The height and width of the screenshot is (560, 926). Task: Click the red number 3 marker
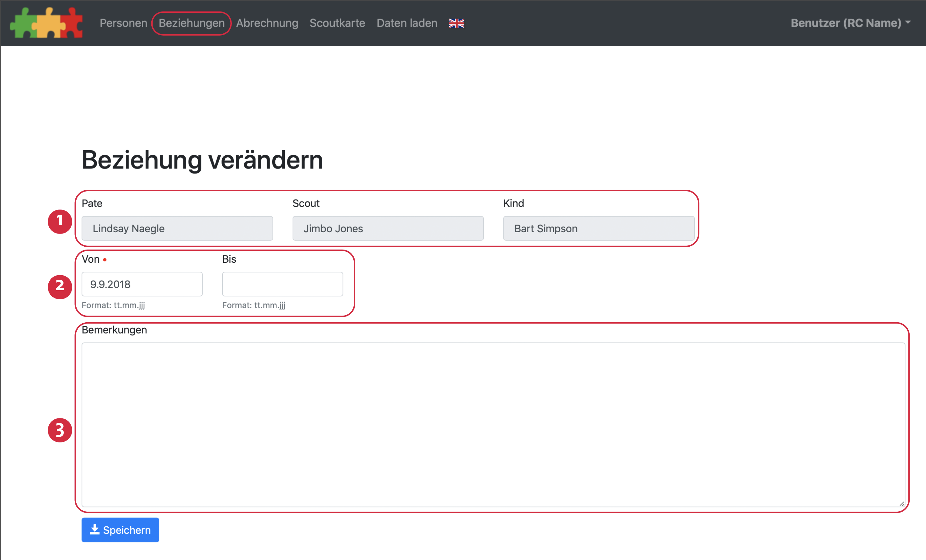60,430
